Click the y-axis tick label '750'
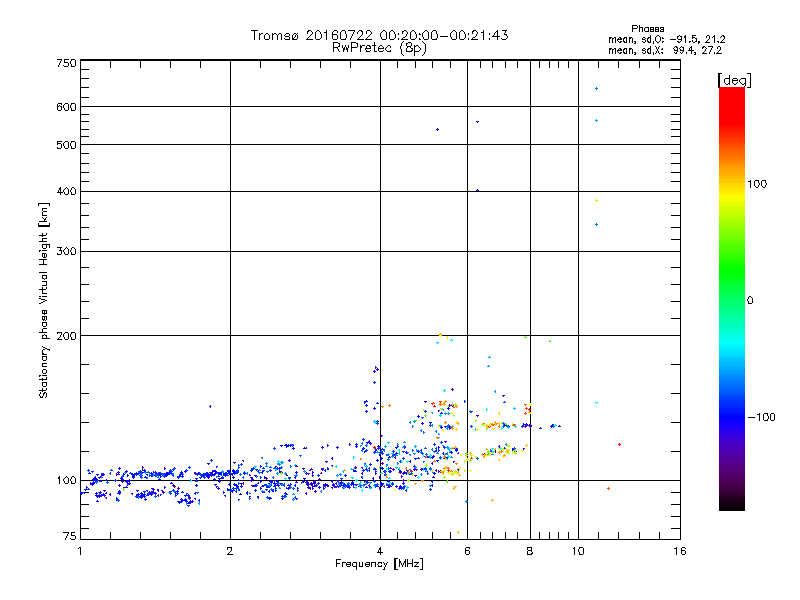800x600 pixels. coord(66,63)
